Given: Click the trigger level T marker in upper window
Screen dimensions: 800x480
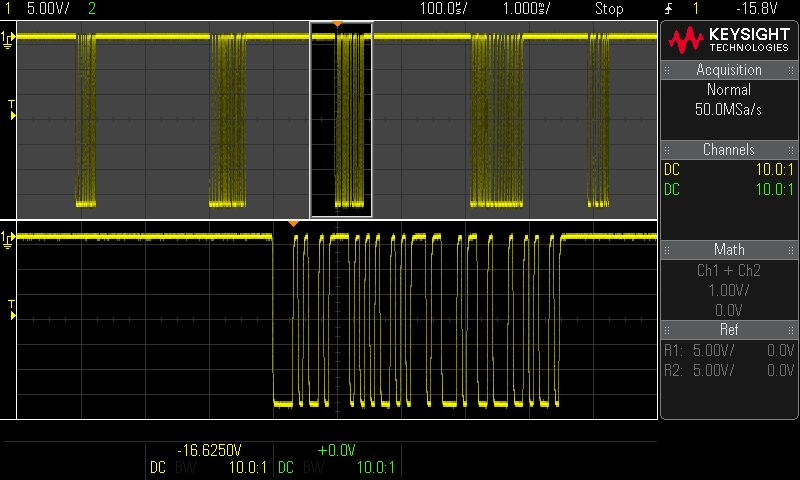Looking at the screenshot, I should 11,110.
